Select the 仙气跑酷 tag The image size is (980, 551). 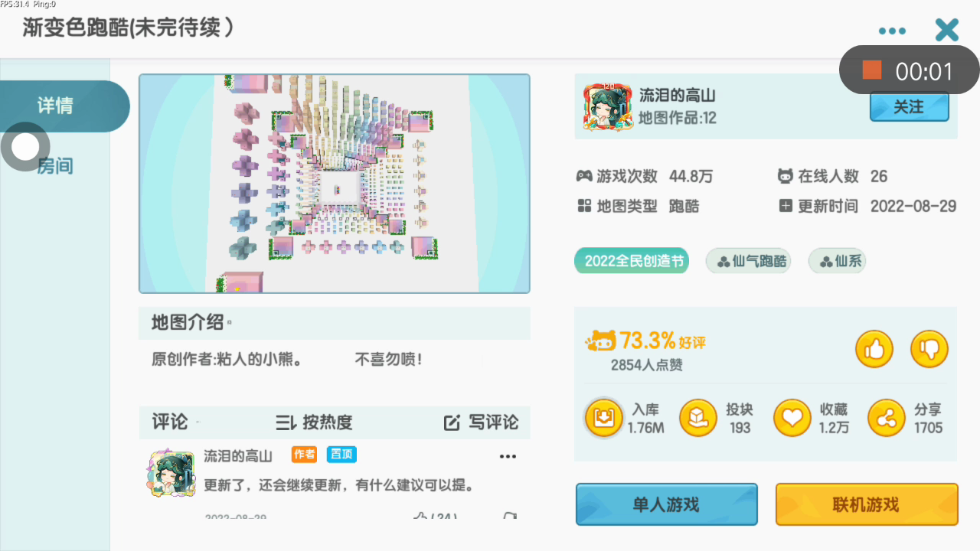coord(749,261)
